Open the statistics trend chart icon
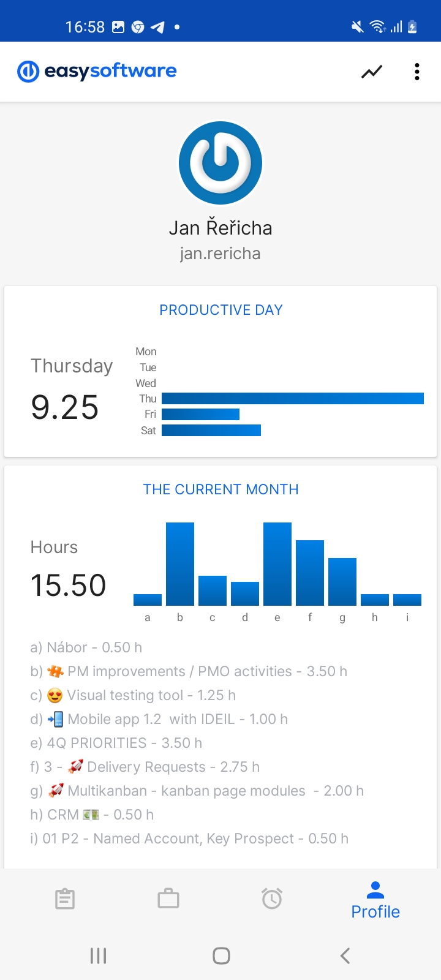This screenshot has width=441, height=980. coord(372,72)
